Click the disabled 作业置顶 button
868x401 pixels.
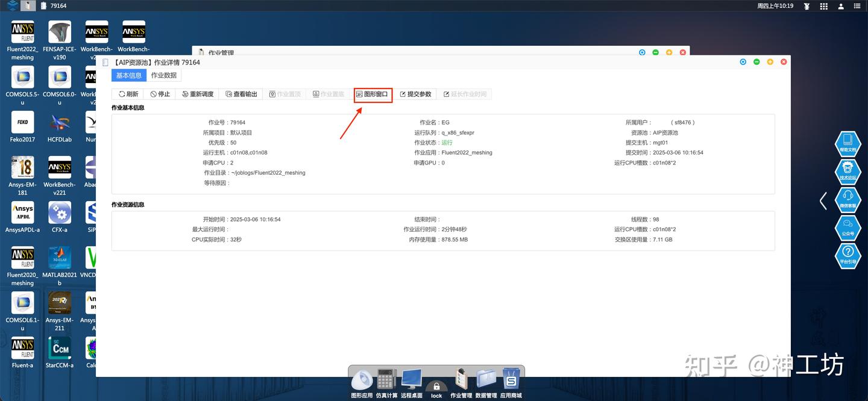click(284, 94)
